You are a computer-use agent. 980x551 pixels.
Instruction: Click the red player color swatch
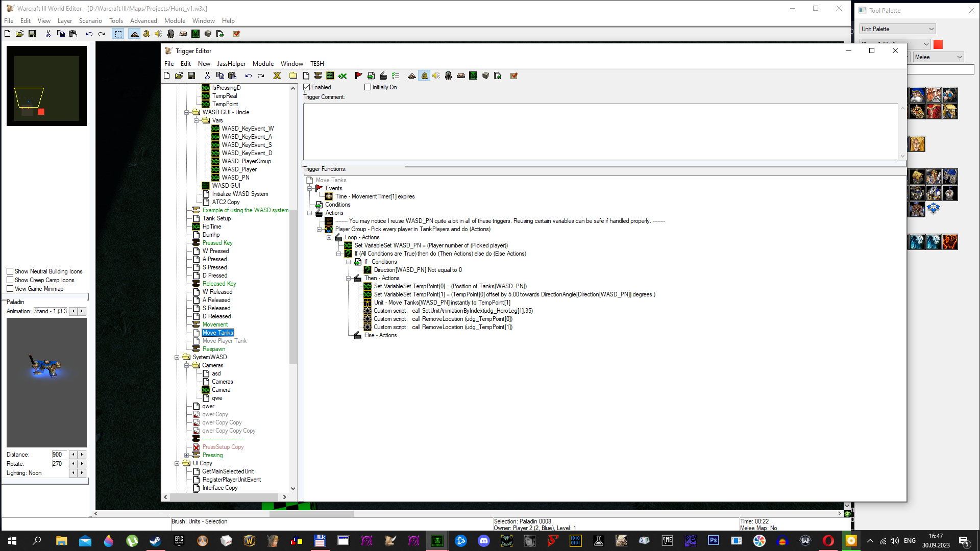click(938, 44)
